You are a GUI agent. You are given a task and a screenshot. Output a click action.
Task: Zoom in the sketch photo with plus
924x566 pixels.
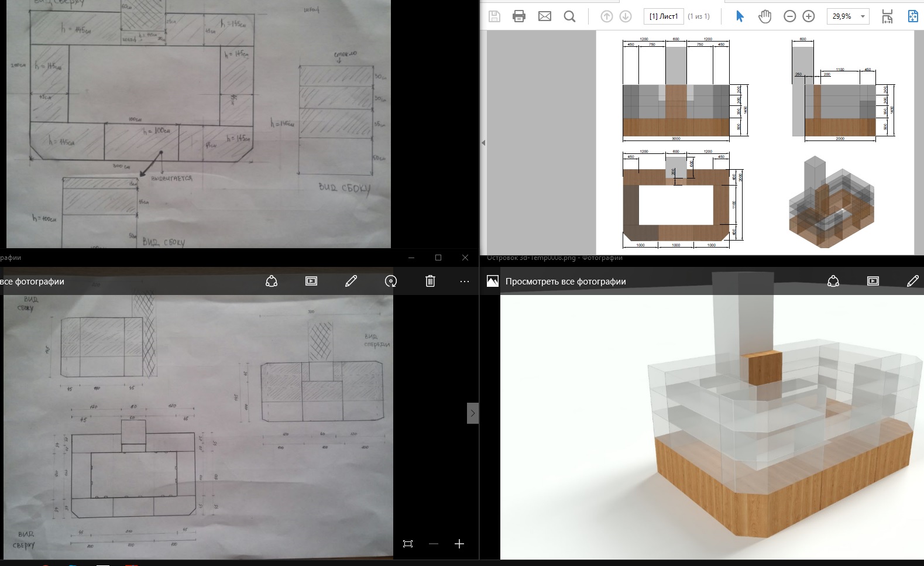click(459, 544)
